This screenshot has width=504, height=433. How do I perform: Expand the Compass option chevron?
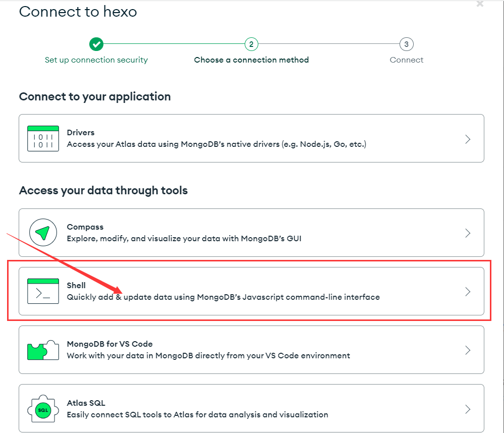pyautogui.click(x=468, y=233)
